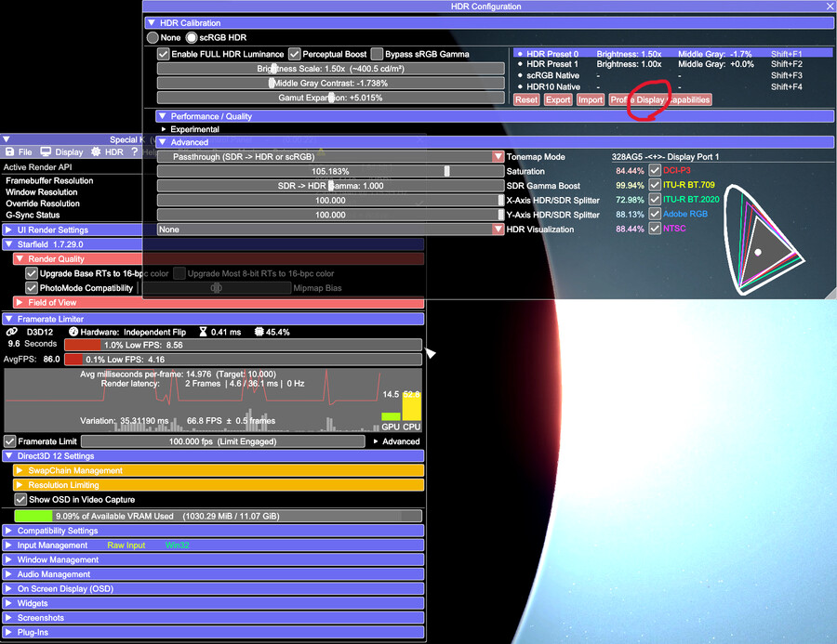Open the HDR menu with gear icon

tap(107, 152)
